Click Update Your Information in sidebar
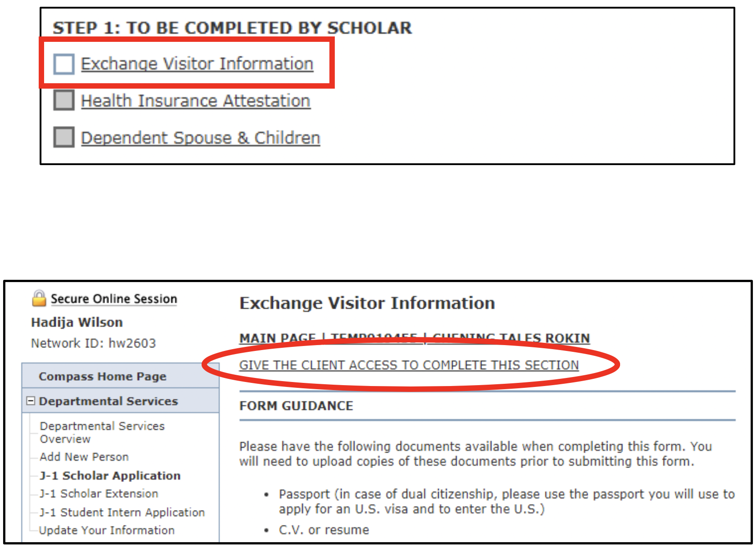This screenshot has width=756, height=548. (107, 530)
